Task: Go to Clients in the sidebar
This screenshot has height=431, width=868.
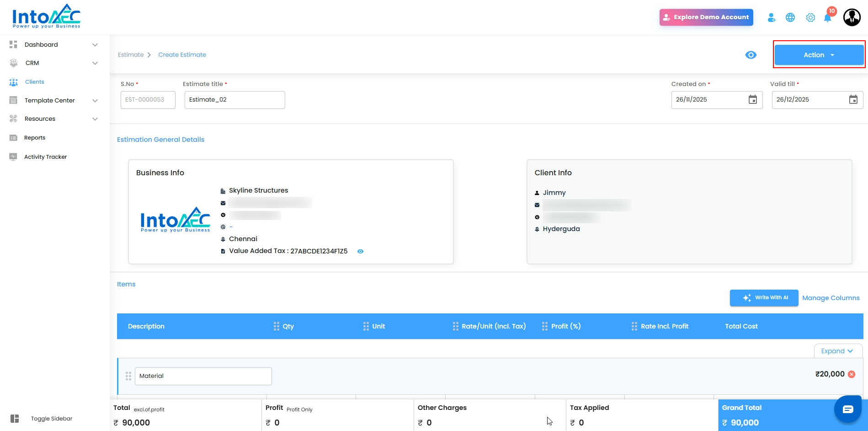Action: (35, 82)
